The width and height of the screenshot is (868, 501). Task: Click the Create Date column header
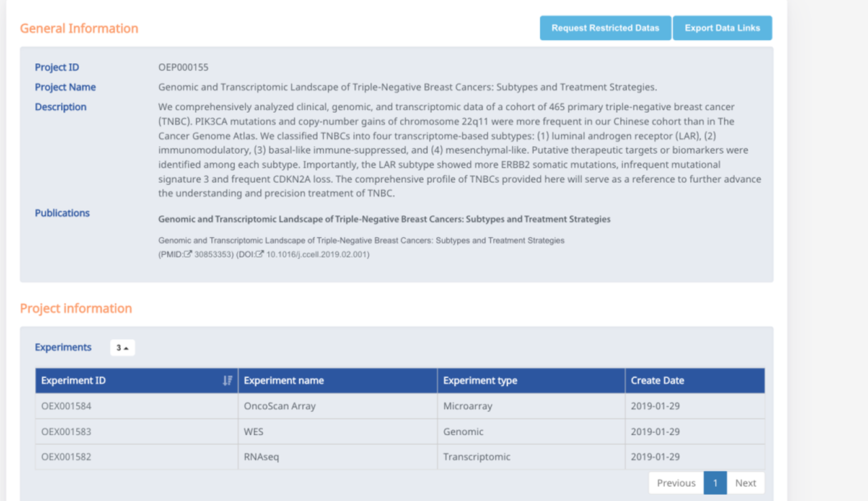pos(695,381)
